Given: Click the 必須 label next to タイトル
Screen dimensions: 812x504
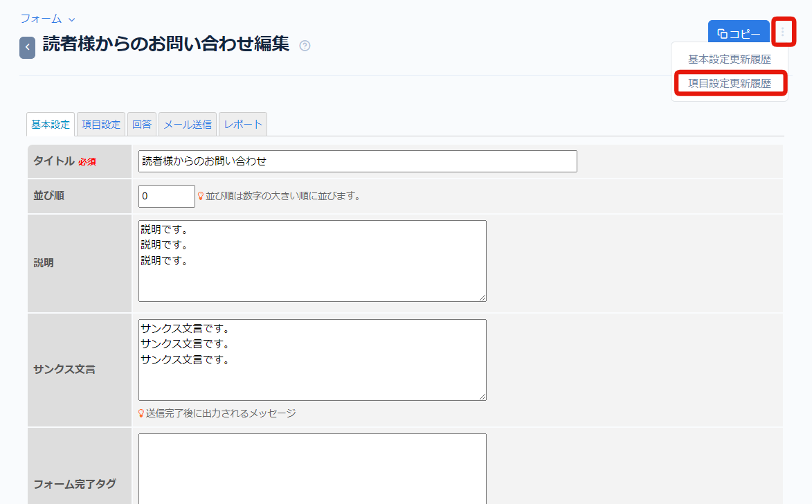Looking at the screenshot, I should point(87,161).
